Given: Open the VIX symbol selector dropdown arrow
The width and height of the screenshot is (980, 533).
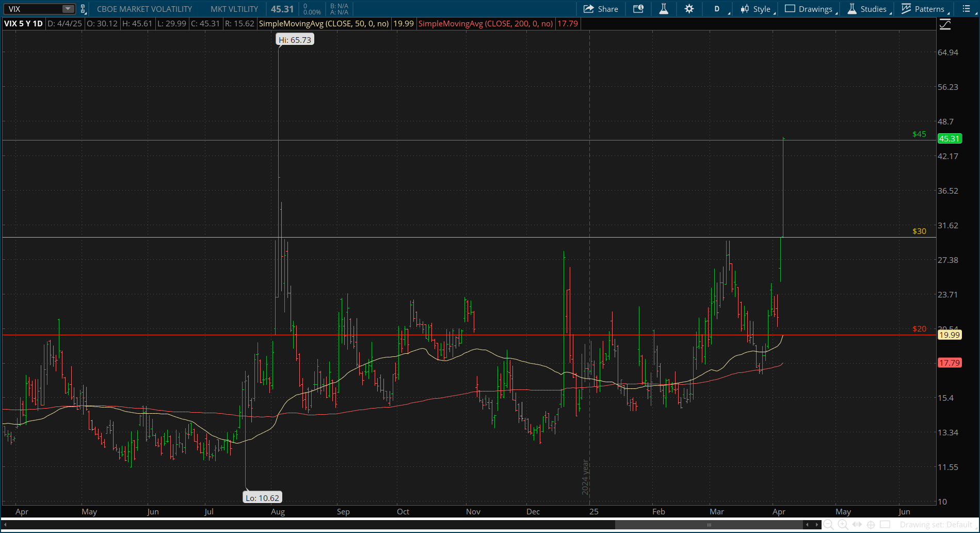Looking at the screenshot, I should point(68,9).
